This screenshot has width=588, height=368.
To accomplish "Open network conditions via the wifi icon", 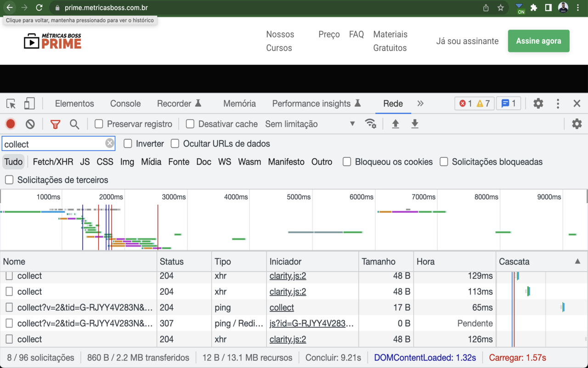I will coord(371,124).
